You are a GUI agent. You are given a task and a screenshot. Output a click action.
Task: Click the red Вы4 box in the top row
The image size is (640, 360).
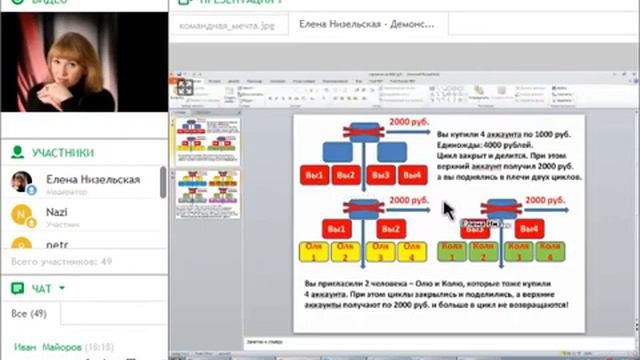coord(413,175)
